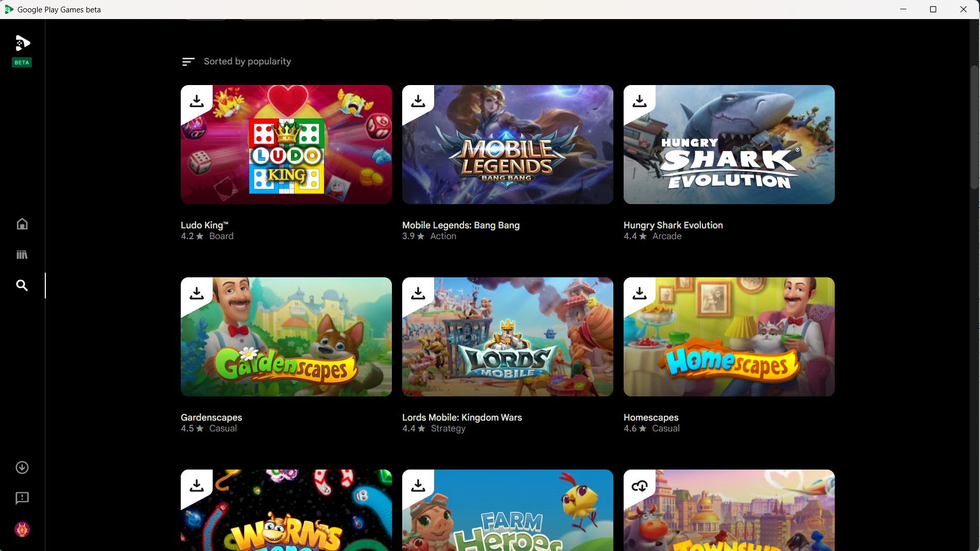Image resolution: width=980 pixels, height=551 pixels.
Task: Open the Ludo King game title link
Action: 204,225
